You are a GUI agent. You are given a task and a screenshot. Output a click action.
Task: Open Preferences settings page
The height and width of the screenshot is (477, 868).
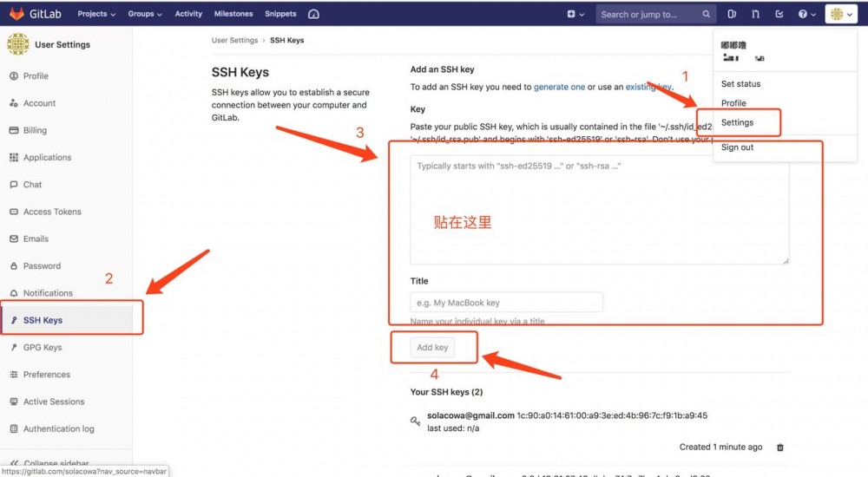(x=47, y=374)
